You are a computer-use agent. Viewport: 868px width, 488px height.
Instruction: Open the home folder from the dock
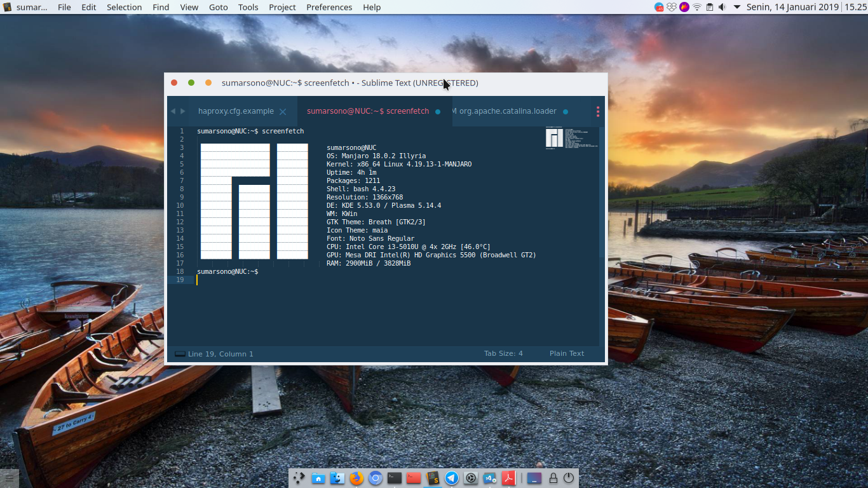coord(318,478)
